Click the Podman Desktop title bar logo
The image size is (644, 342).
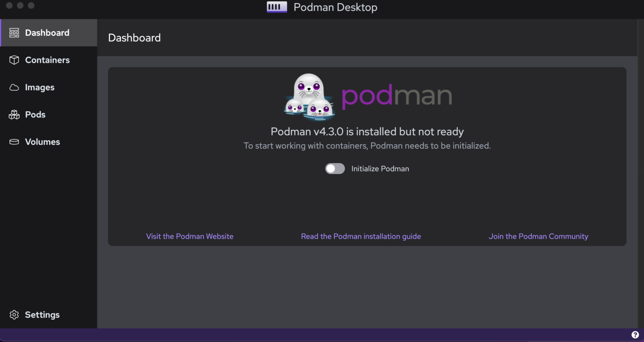click(277, 7)
